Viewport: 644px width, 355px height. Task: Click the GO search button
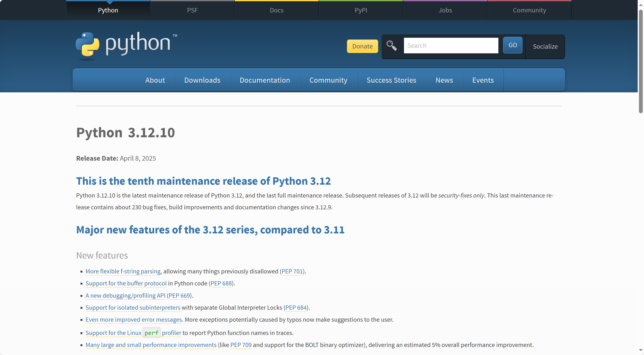coord(513,45)
